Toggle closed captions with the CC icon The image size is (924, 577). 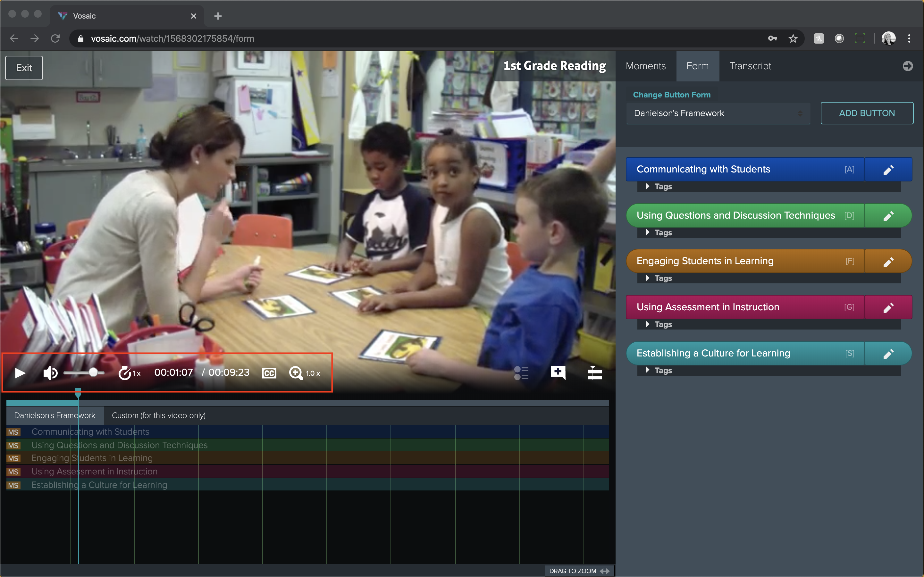[x=269, y=373]
